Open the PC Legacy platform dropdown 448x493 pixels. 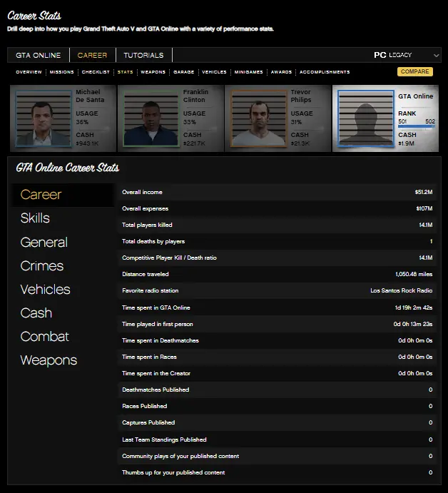coord(406,55)
